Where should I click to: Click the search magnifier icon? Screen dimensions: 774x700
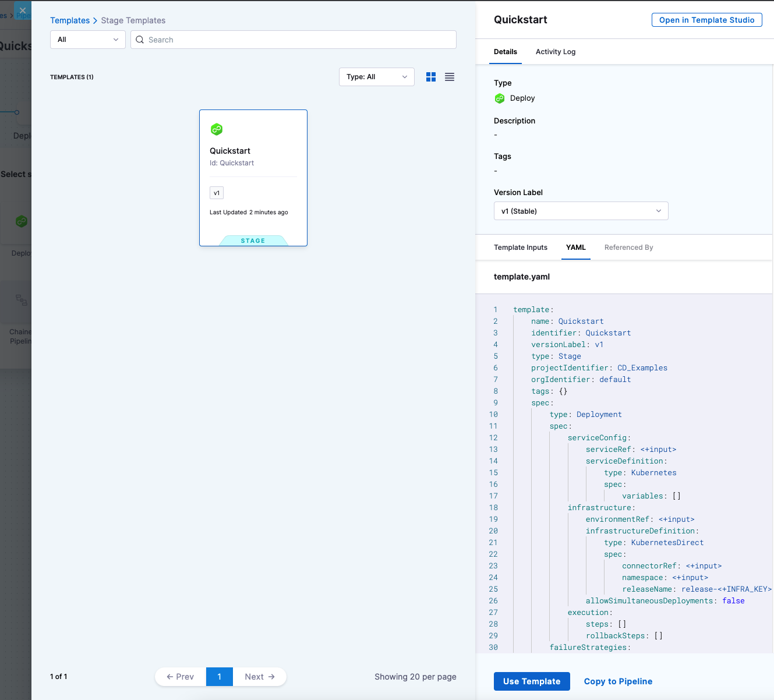[140, 40]
